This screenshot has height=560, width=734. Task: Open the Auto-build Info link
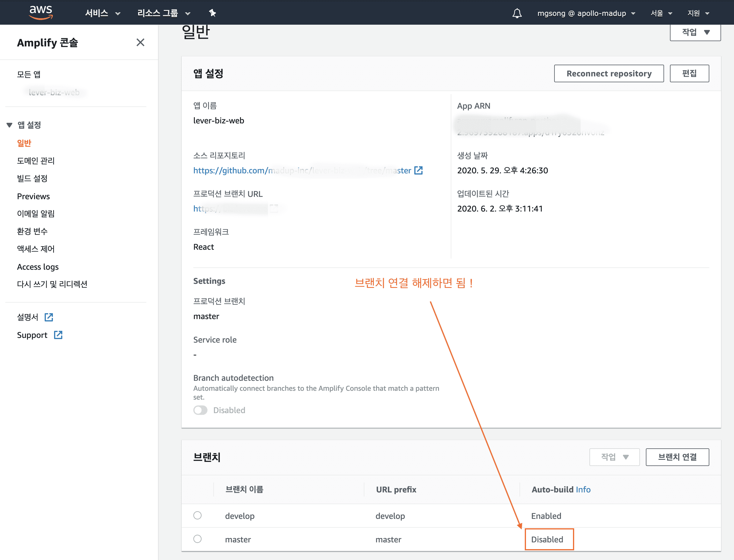[583, 489]
